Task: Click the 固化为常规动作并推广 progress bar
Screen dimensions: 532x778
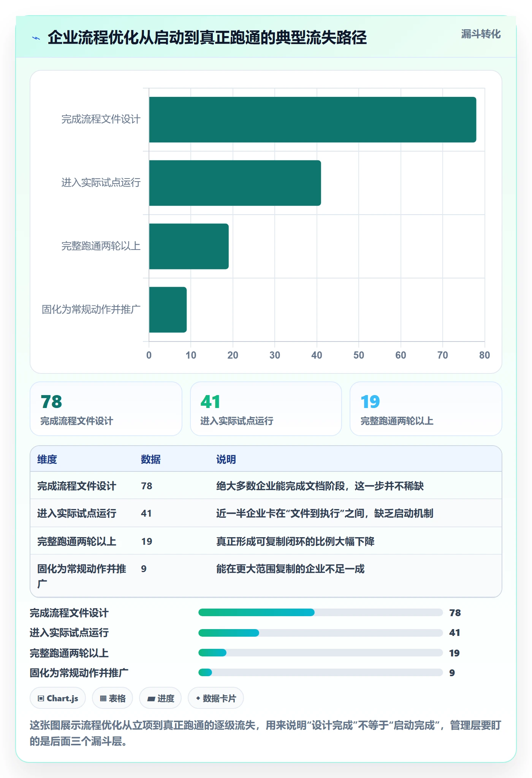Action: [321, 672]
